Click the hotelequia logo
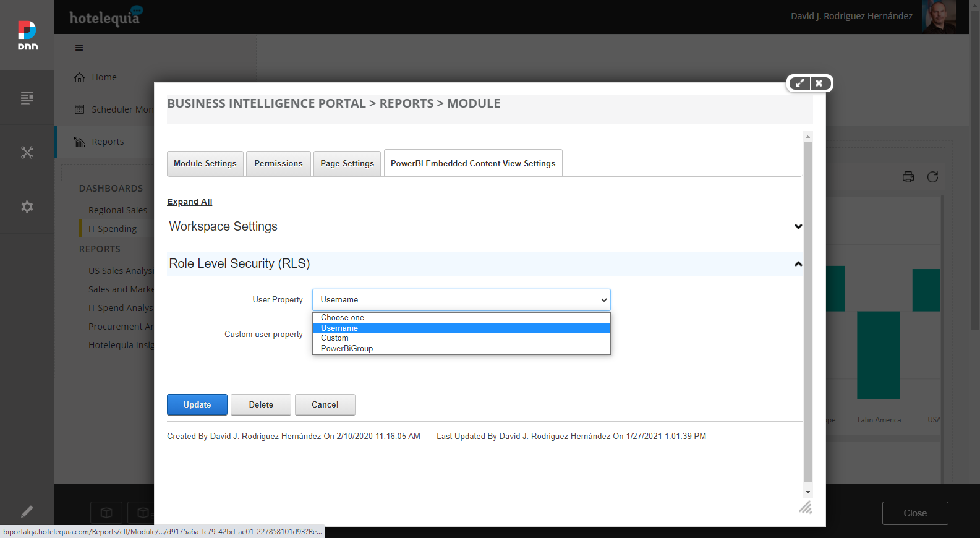Viewport: 980px width, 538px height. click(x=106, y=17)
